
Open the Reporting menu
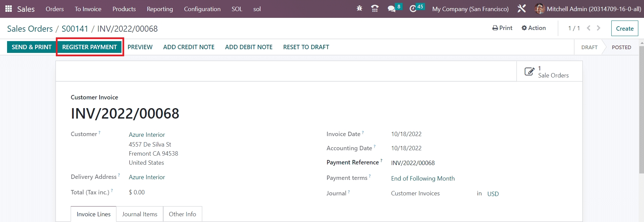pos(159,9)
